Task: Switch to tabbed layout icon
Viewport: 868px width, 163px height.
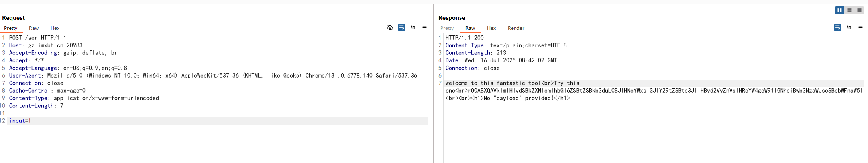Action: 859,10
